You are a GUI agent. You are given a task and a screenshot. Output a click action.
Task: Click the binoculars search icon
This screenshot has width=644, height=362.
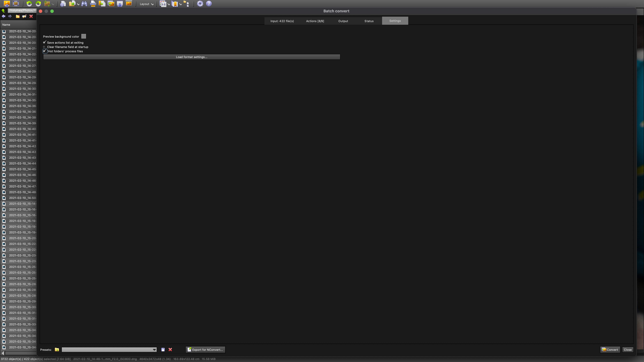pyautogui.click(x=84, y=4)
